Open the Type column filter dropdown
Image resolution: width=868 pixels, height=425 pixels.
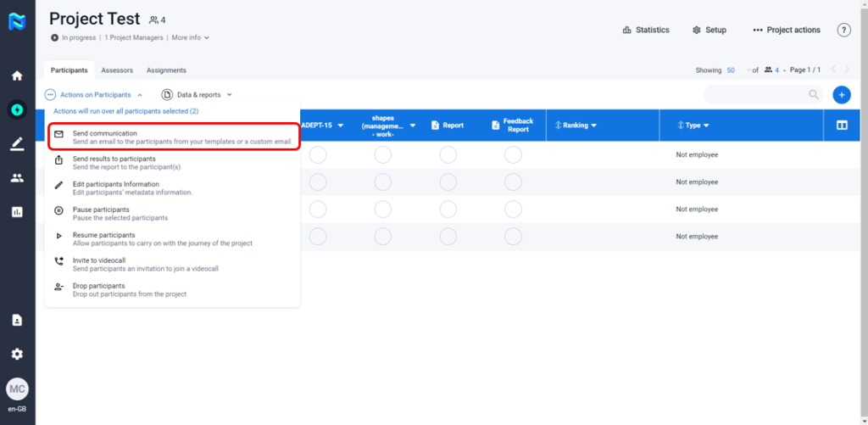pos(695,126)
